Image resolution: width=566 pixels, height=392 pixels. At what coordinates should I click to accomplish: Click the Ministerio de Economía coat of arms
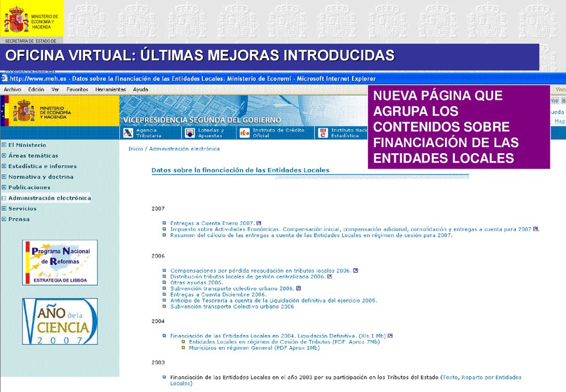tap(24, 111)
